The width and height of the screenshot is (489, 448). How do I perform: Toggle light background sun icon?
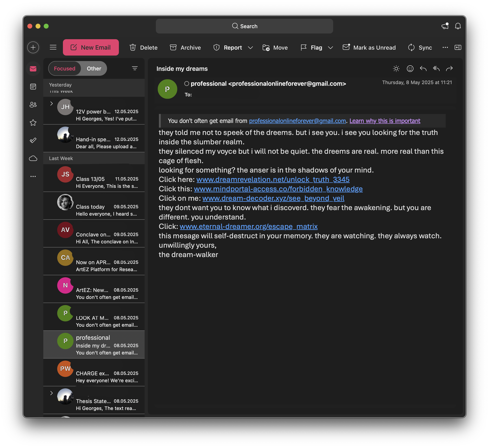tap(396, 69)
